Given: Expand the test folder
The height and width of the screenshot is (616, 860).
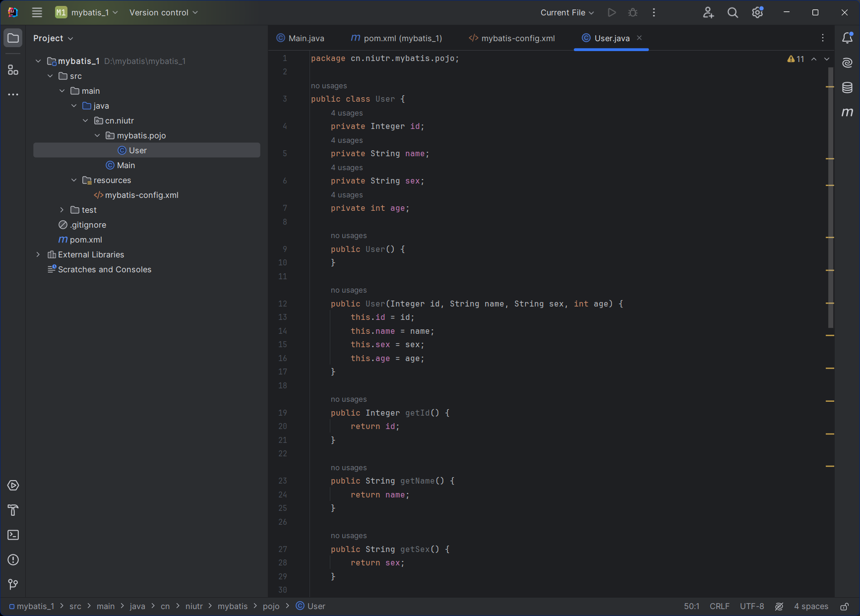Looking at the screenshot, I should pos(62,210).
